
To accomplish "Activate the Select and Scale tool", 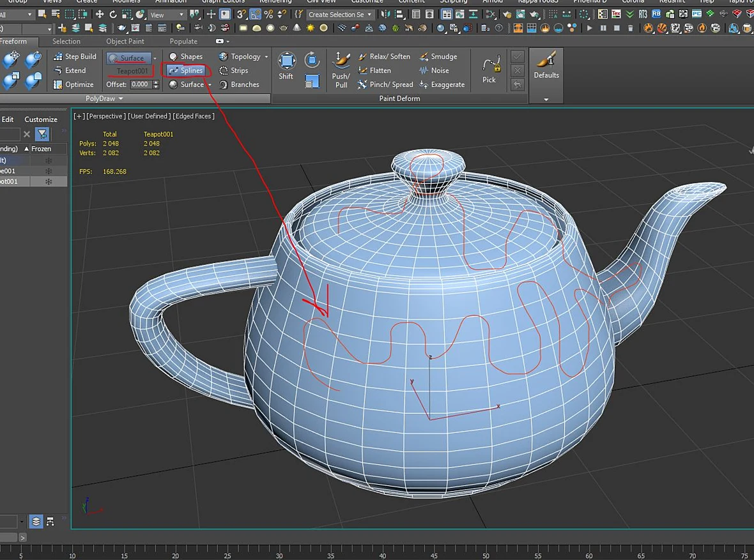I will [x=127, y=14].
